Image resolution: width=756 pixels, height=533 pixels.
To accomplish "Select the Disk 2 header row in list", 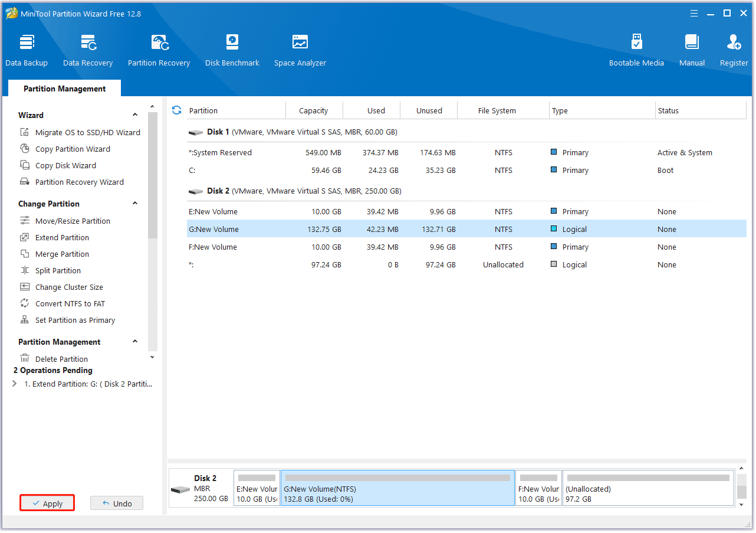I will 466,191.
